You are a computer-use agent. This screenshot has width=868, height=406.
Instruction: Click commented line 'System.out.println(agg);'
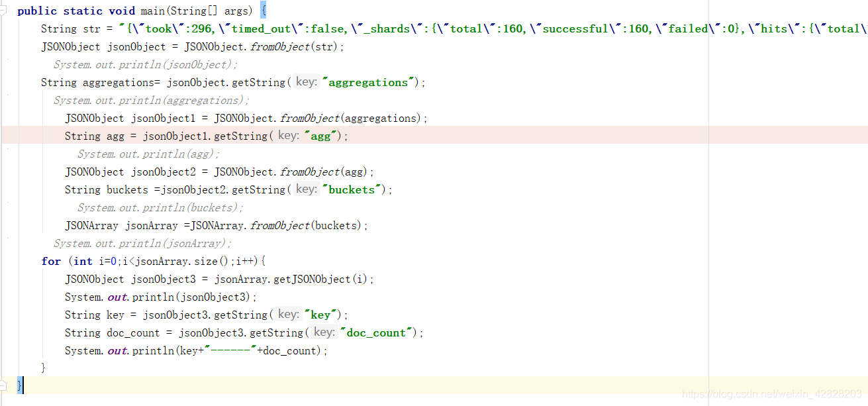pyautogui.click(x=149, y=154)
